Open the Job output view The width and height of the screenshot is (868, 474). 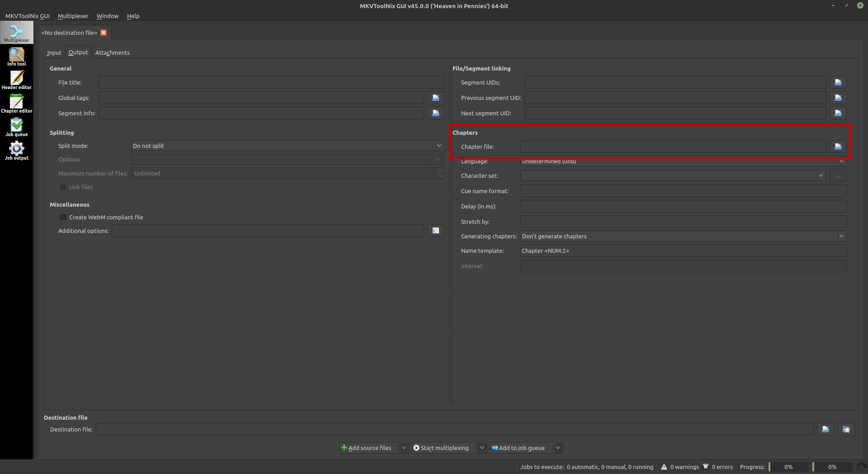click(16, 151)
